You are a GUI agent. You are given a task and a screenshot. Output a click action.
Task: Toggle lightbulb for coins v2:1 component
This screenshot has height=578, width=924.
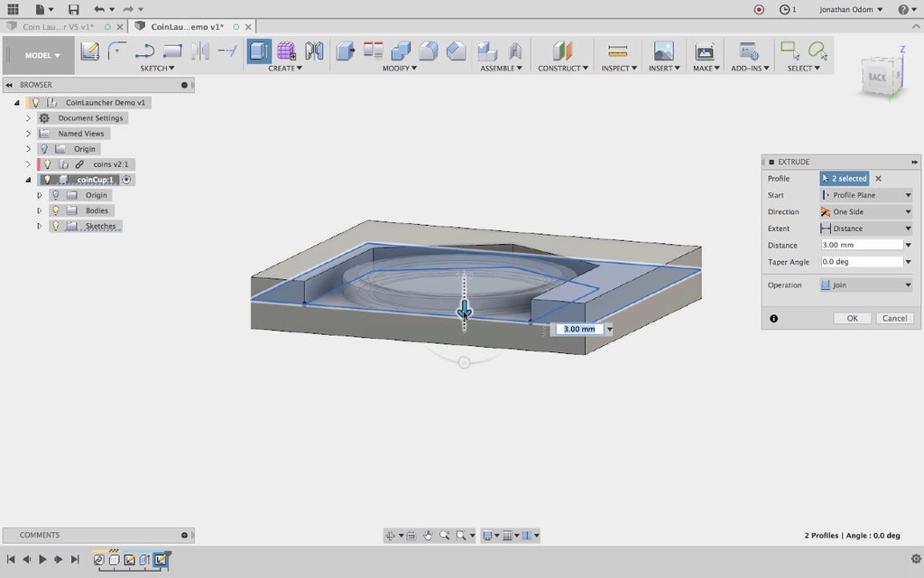pos(47,164)
